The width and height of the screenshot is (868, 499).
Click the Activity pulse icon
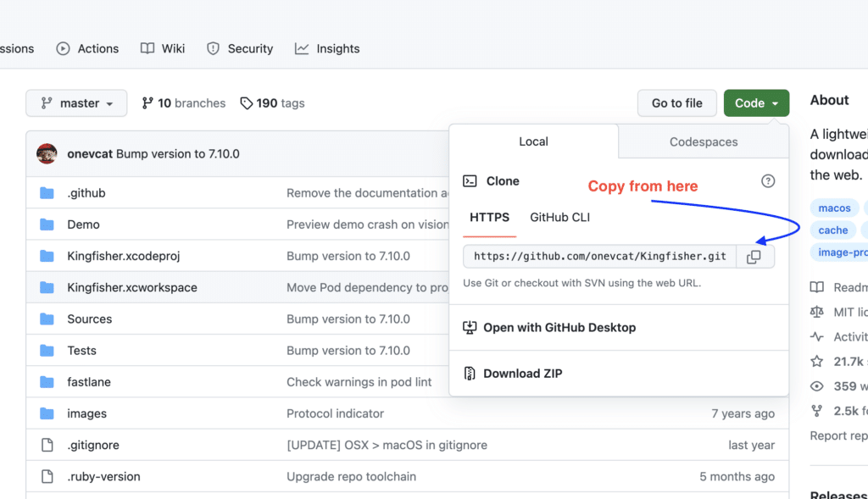pyautogui.click(x=816, y=336)
